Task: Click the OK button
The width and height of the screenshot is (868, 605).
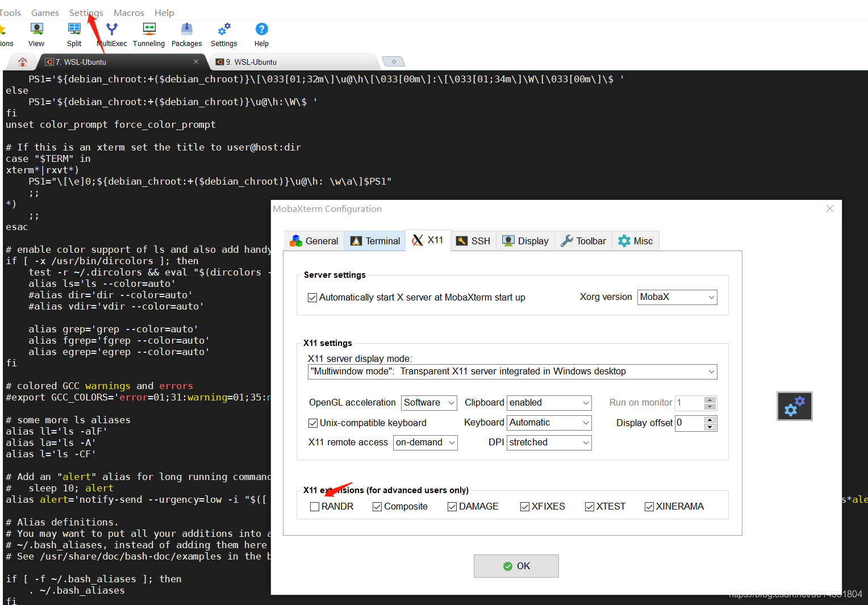Action: [516, 566]
